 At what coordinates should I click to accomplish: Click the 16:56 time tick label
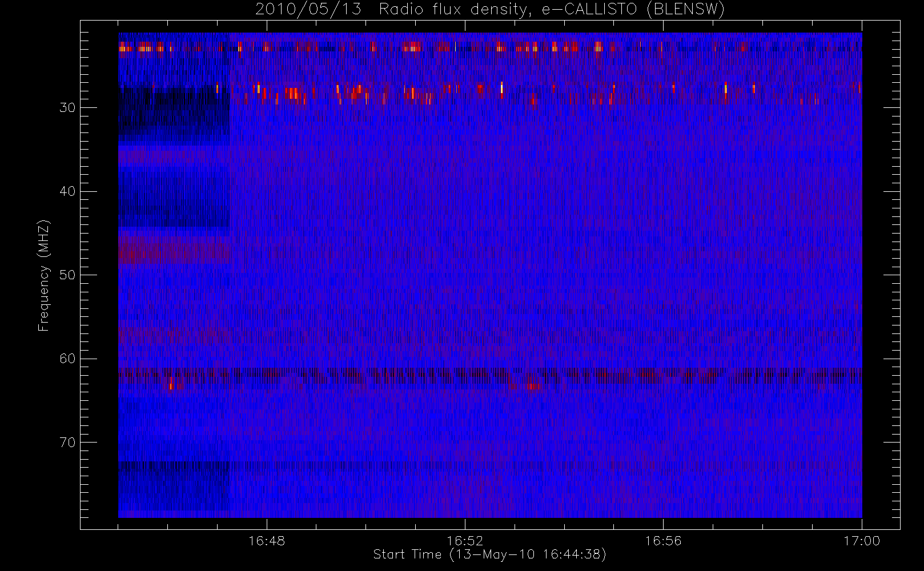pyautogui.click(x=663, y=541)
